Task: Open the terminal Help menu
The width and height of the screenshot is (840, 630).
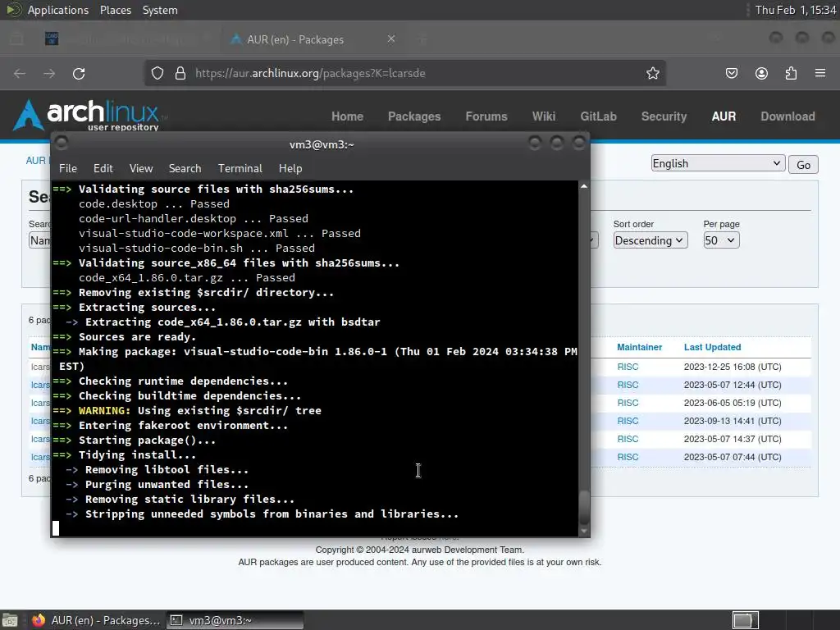Action: 290,168
